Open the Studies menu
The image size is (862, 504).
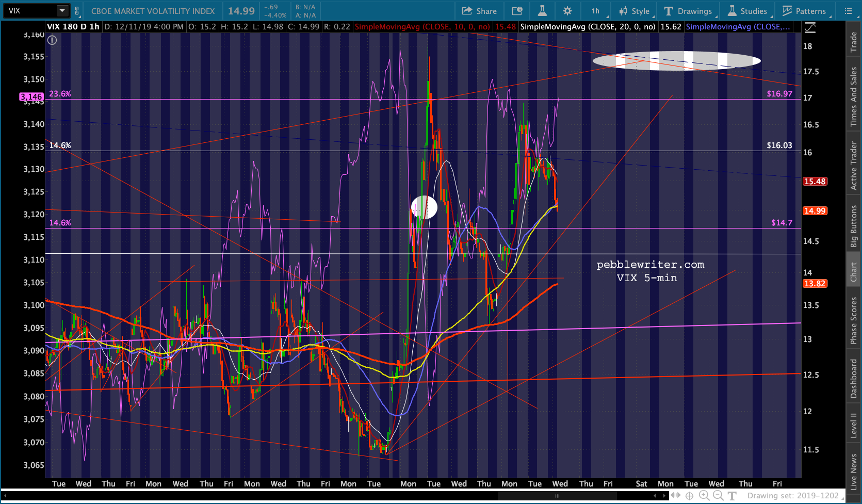pos(747,11)
